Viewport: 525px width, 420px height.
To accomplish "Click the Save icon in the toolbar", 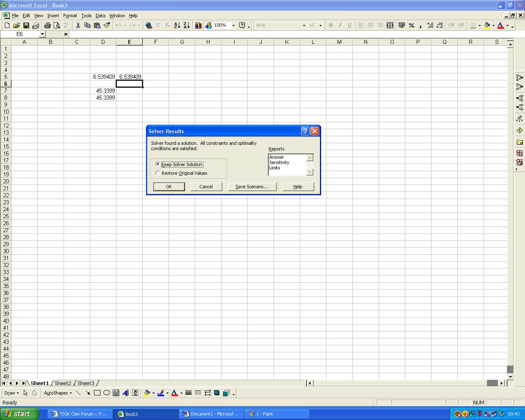I will pyautogui.click(x=26, y=25).
